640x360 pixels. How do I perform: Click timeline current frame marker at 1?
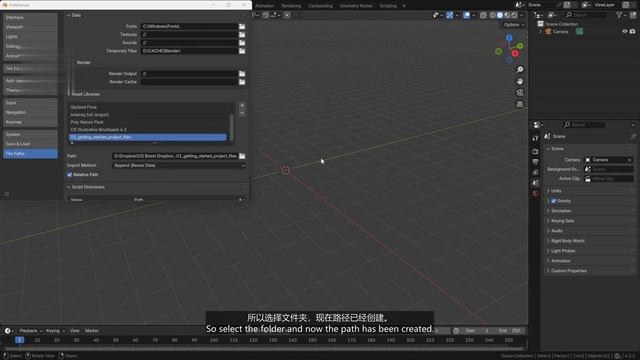(19, 340)
